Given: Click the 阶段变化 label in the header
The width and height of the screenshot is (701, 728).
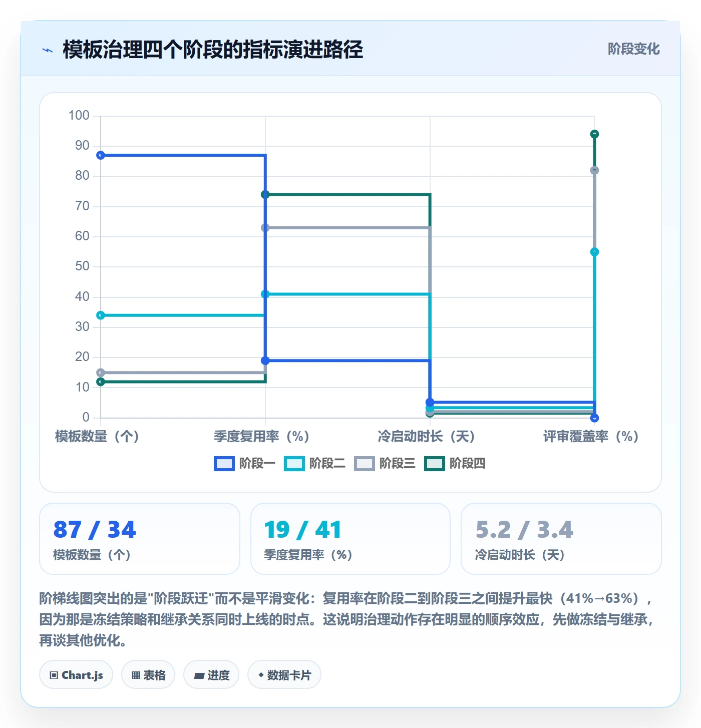Looking at the screenshot, I should tap(633, 49).
